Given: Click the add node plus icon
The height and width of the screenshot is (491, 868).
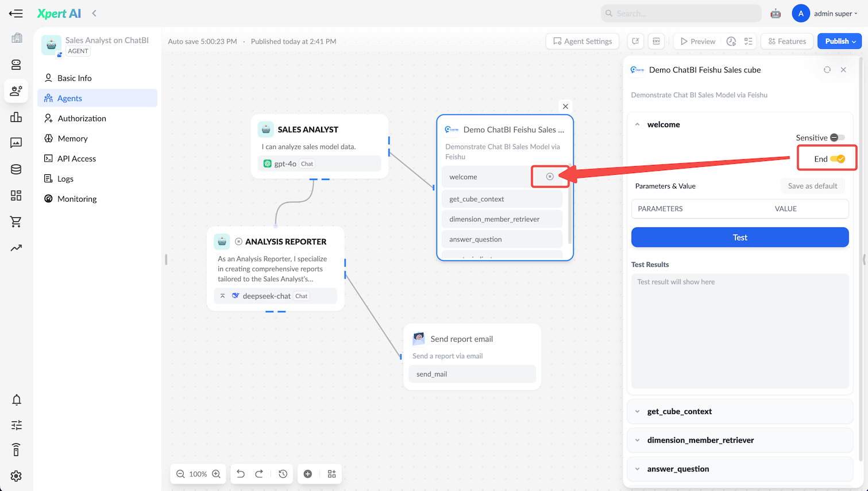Looking at the screenshot, I should tap(308, 474).
